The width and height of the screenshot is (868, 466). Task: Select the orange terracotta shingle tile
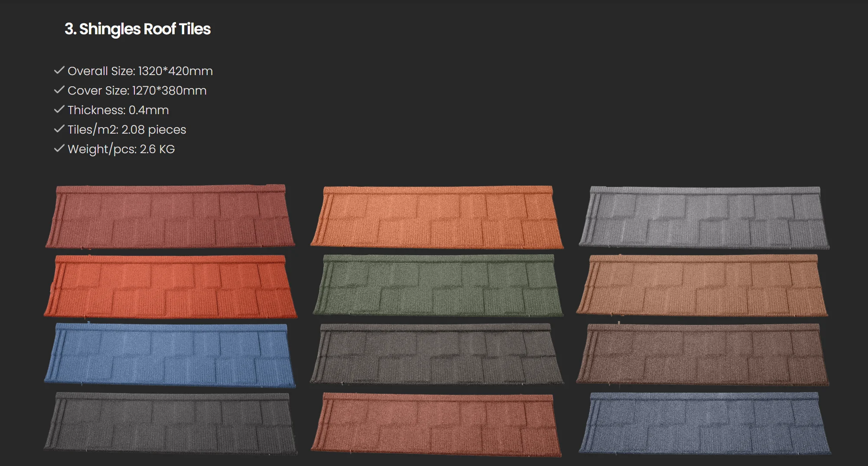(437, 217)
